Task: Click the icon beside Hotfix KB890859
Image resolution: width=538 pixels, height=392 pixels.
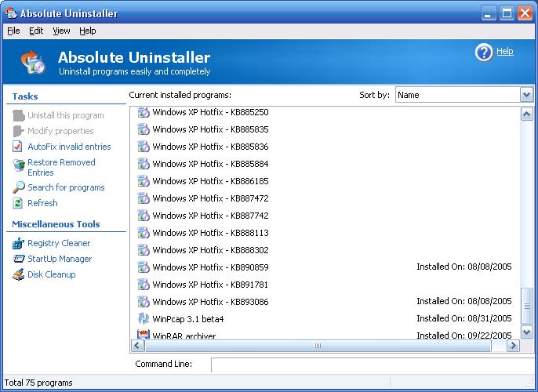Action: (144, 267)
